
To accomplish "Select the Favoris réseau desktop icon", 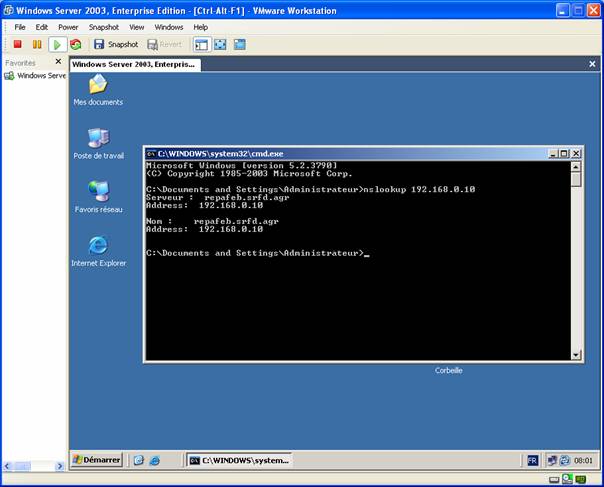I will [x=99, y=197].
